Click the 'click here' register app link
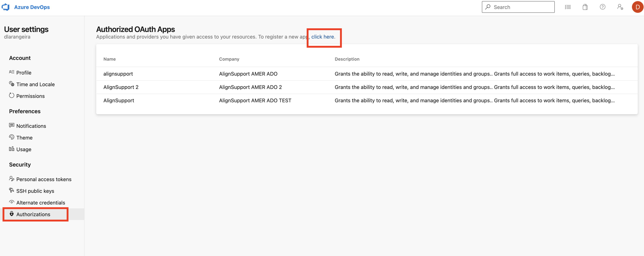 (323, 37)
